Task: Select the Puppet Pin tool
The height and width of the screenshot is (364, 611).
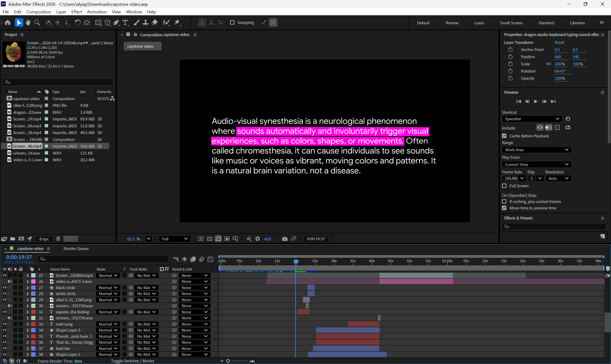Action: (x=177, y=23)
